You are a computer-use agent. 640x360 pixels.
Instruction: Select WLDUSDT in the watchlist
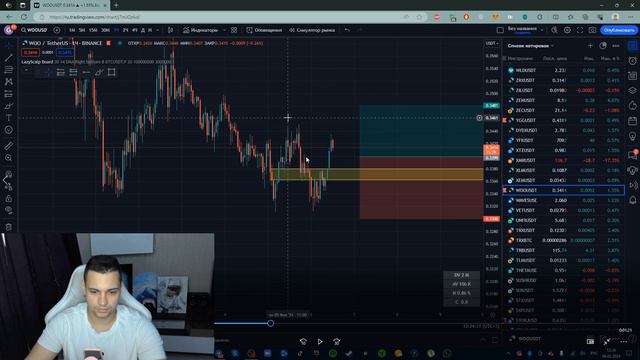(x=563, y=70)
